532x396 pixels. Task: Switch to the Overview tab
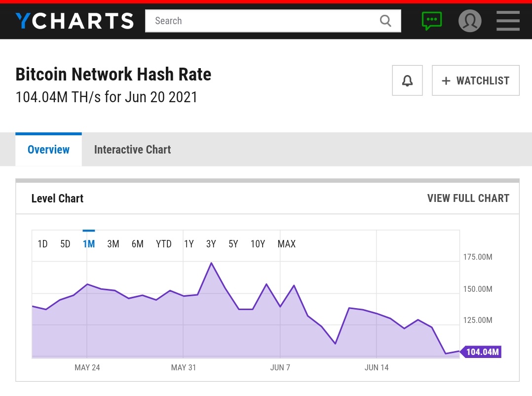pyautogui.click(x=48, y=149)
